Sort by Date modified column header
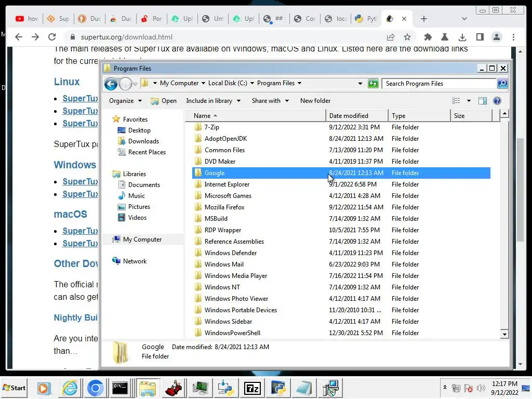 point(357,116)
